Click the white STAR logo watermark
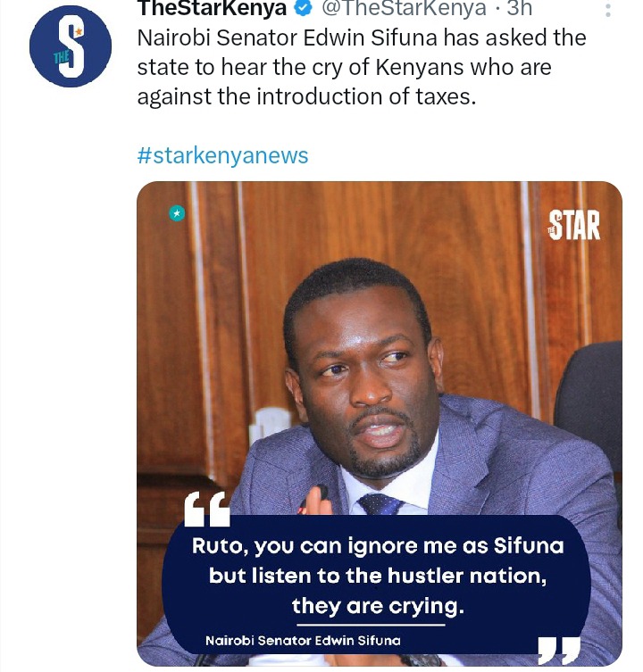 pos(574,225)
